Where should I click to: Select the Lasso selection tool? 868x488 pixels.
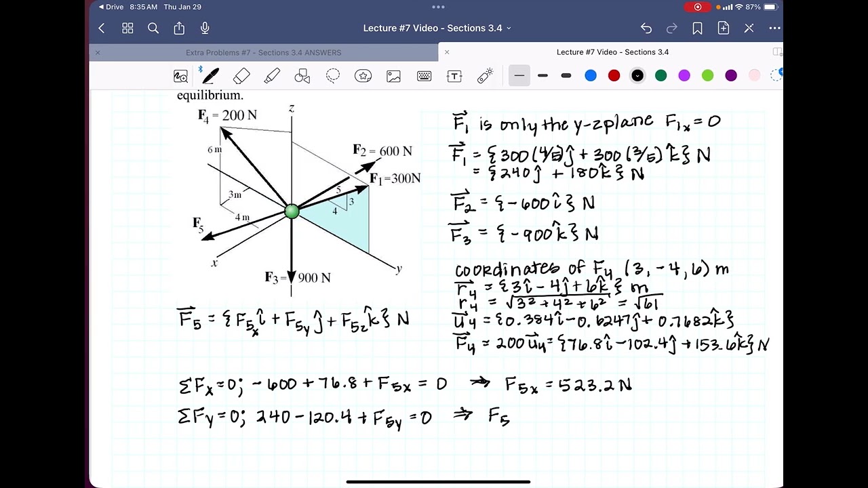pyautogui.click(x=333, y=76)
